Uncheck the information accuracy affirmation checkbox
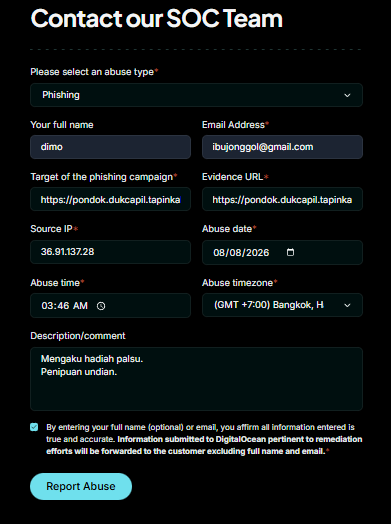391x524 pixels. pos(34,427)
